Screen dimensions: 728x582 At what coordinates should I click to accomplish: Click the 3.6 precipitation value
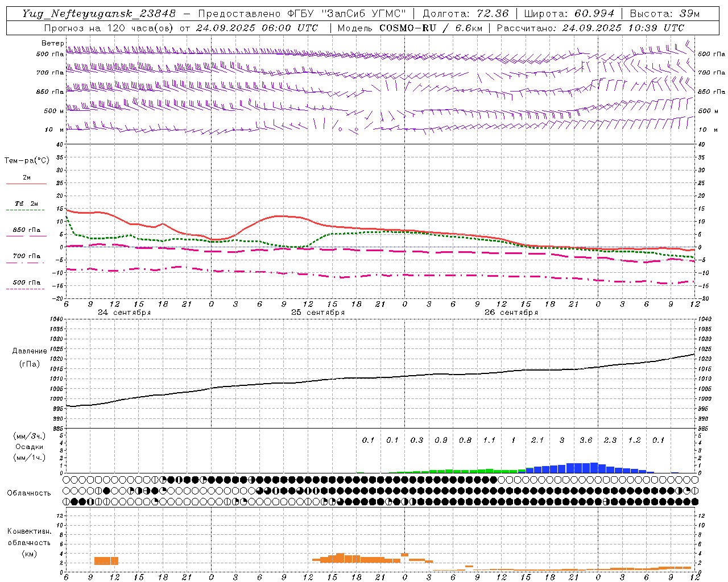(x=586, y=440)
